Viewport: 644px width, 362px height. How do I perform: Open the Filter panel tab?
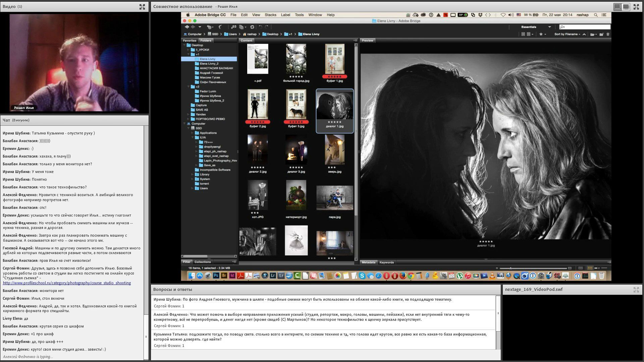tap(186, 262)
